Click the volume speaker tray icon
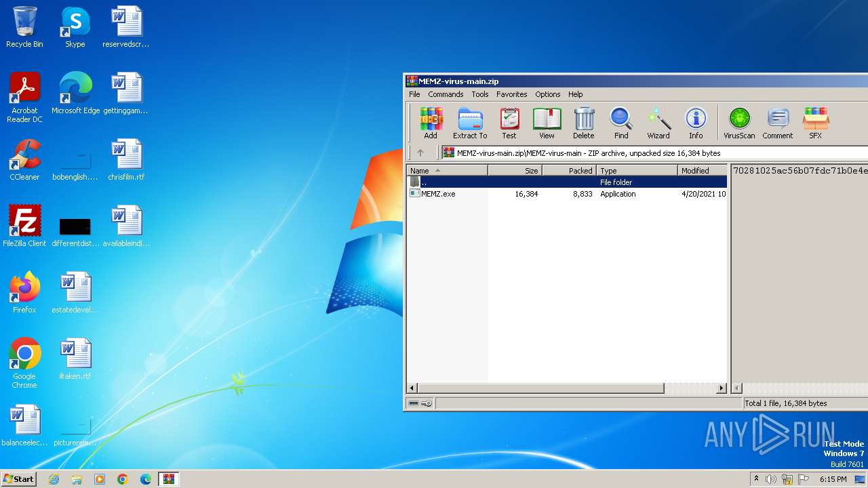Image resolution: width=868 pixels, height=488 pixels. [771, 479]
